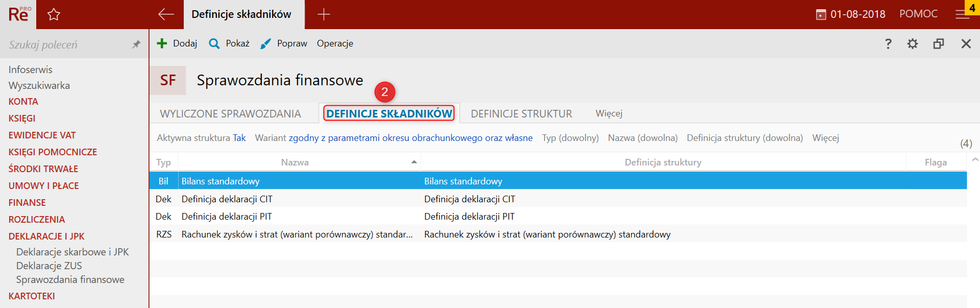
Task: Open the calendar date 01-08-2018
Action: click(851, 14)
